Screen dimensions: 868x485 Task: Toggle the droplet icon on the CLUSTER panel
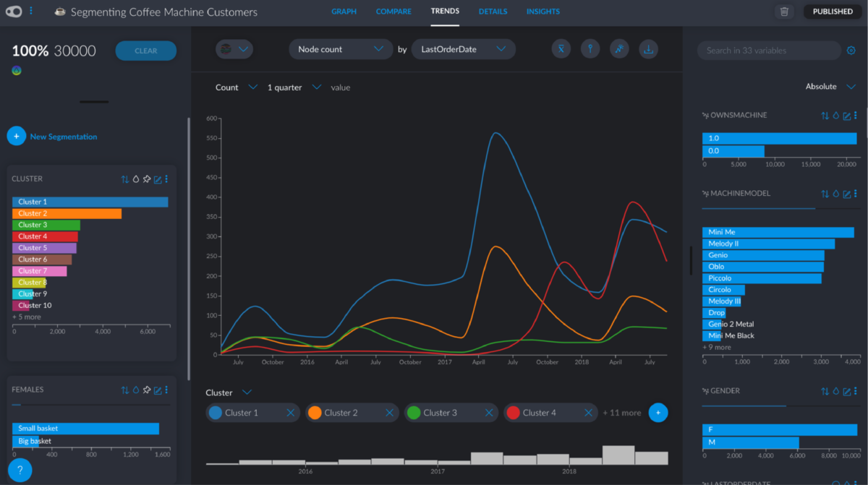135,179
